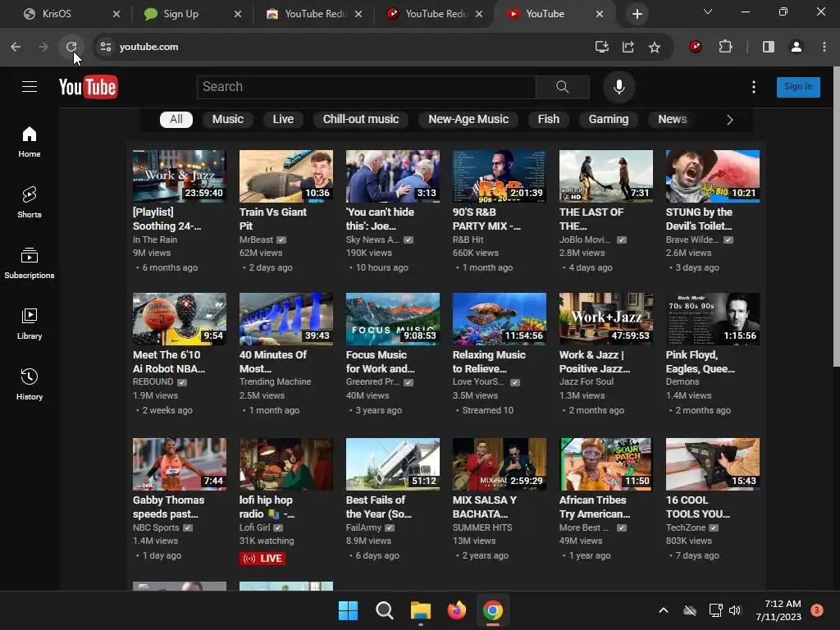The height and width of the screenshot is (630, 840).
Task: Open taskbar Search
Action: [x=384, y=610]
